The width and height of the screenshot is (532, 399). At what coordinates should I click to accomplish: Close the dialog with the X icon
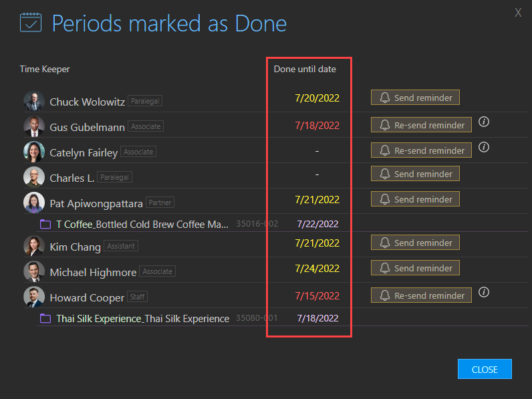coord(518,13)
